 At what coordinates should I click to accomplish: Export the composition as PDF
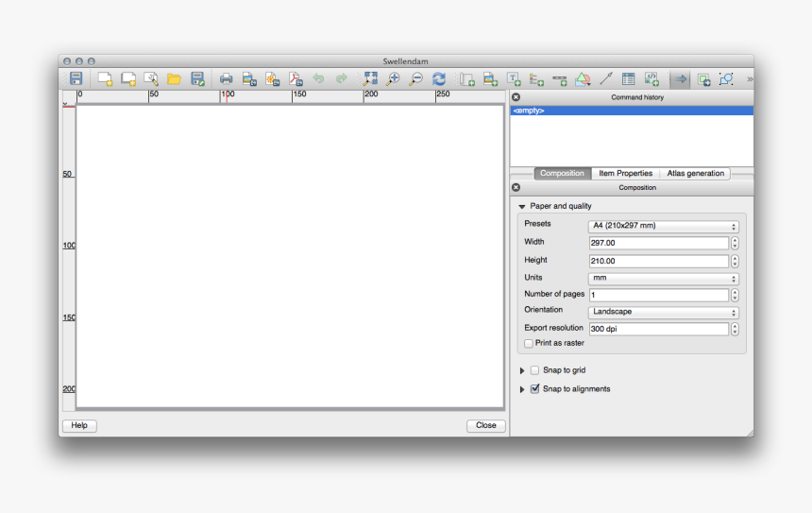tap(296, 78)
